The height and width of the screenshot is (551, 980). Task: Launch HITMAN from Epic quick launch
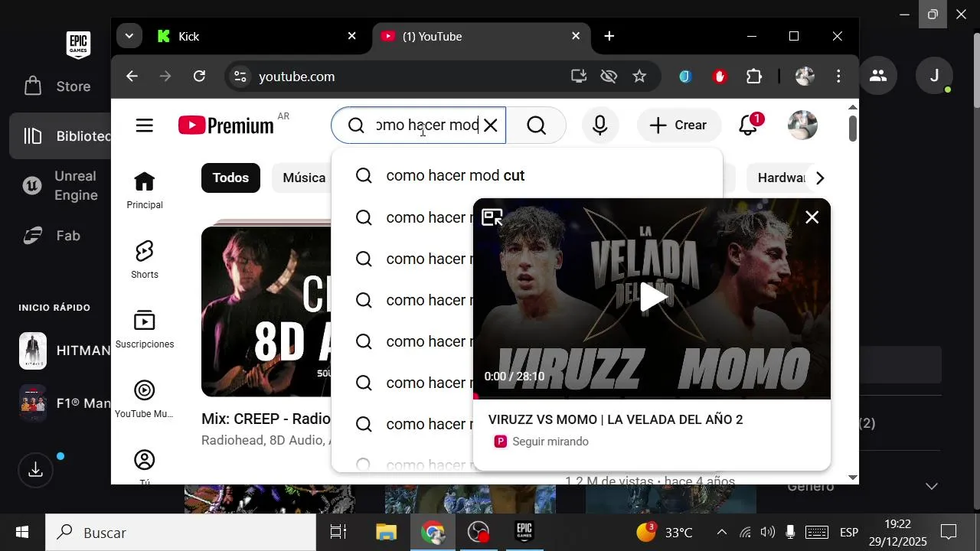tap(64, 350)
